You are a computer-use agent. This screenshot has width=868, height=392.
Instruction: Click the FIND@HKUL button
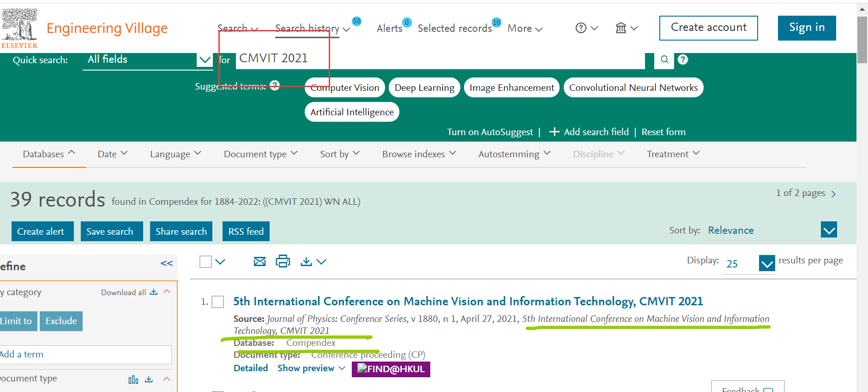pos(391,369)
